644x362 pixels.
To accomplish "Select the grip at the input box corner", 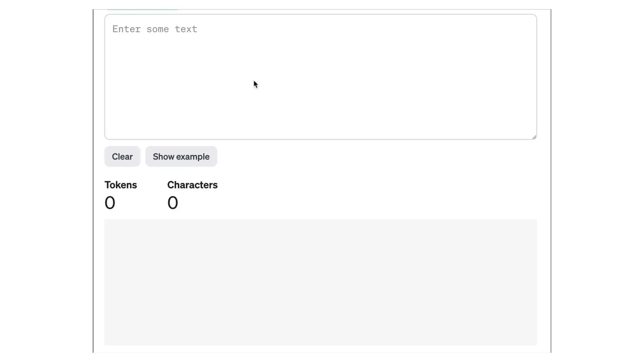I will tap(534, 137).
